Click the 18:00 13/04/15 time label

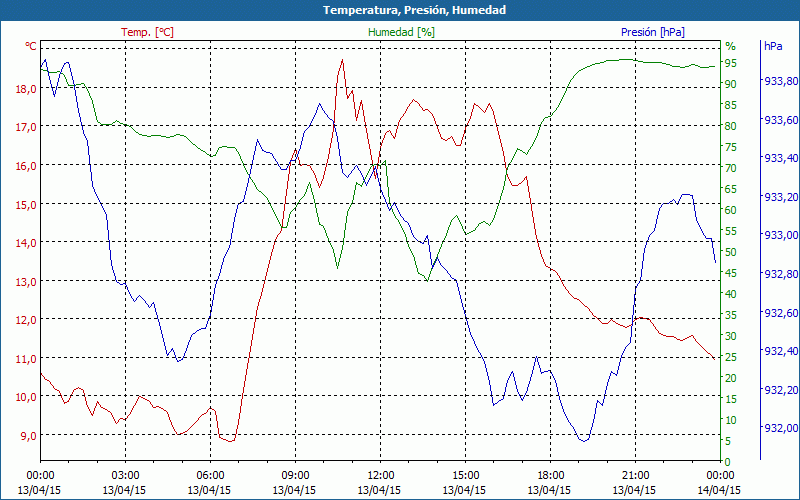point(549,483)
